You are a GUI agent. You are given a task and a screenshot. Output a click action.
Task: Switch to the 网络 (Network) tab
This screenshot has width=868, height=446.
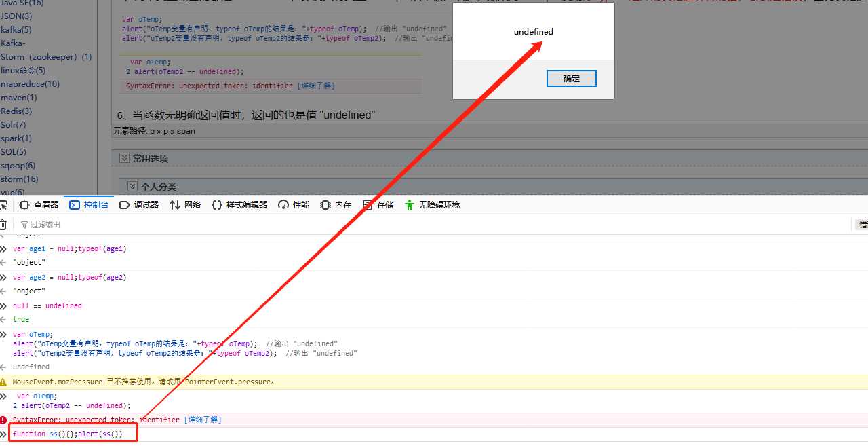185,205
